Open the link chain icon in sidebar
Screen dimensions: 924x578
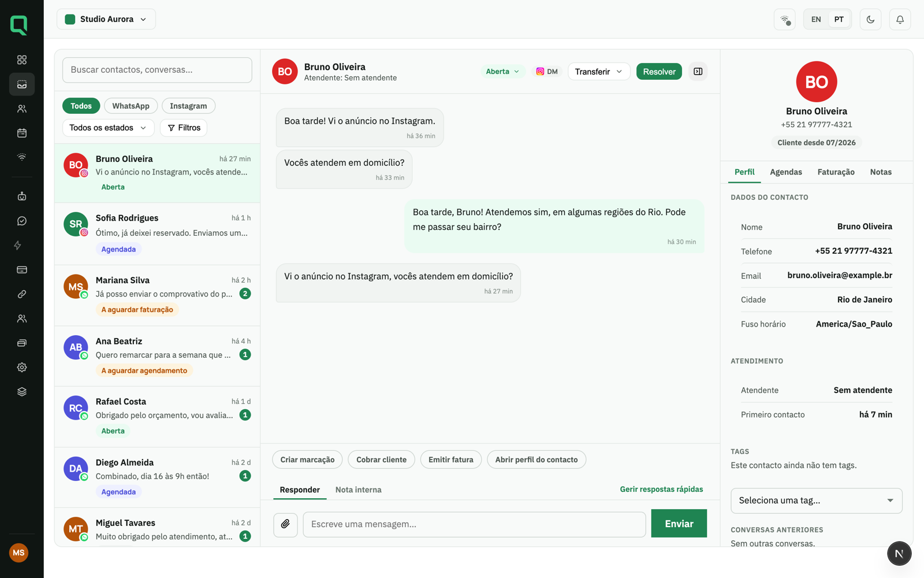[22, 294]
